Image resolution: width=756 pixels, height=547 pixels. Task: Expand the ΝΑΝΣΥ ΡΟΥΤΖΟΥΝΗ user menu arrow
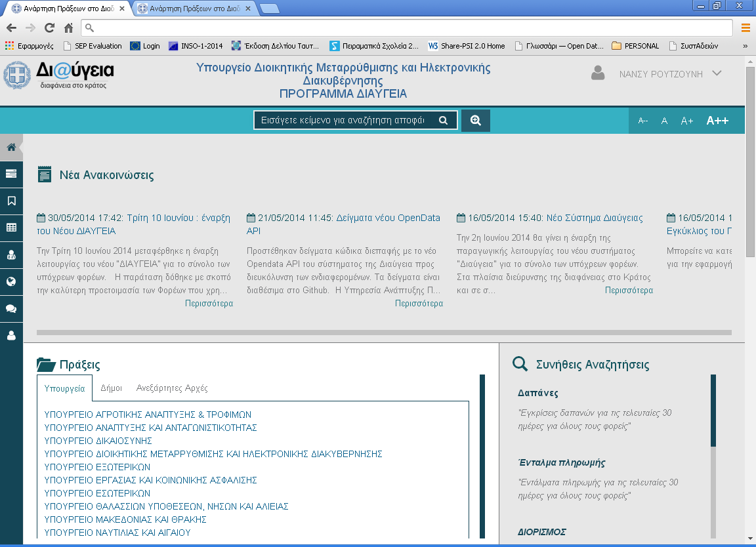click(x=717, y=73)
